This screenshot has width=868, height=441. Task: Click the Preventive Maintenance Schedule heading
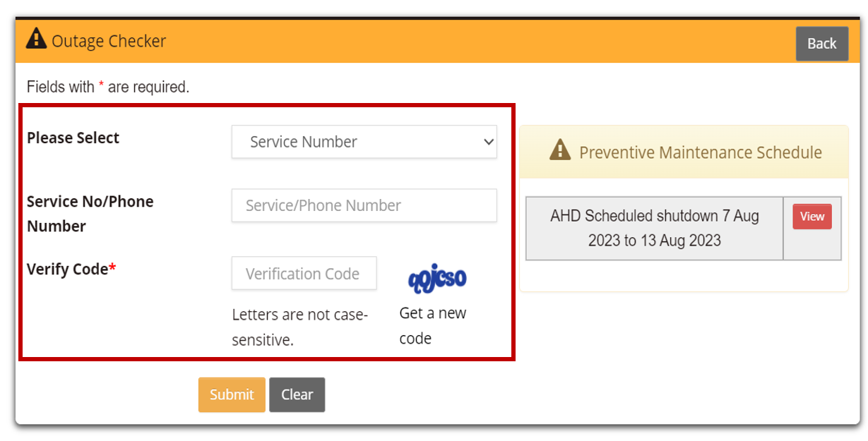coord(700,152)
